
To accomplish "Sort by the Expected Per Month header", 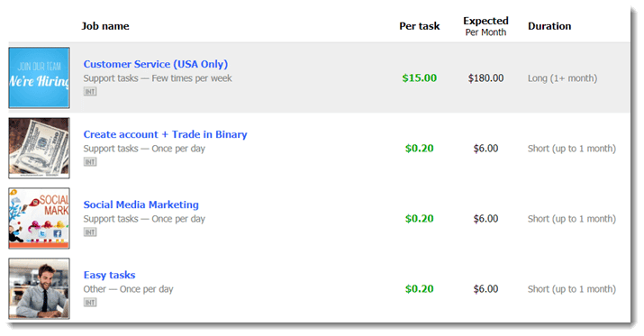I will coord(485,26).
